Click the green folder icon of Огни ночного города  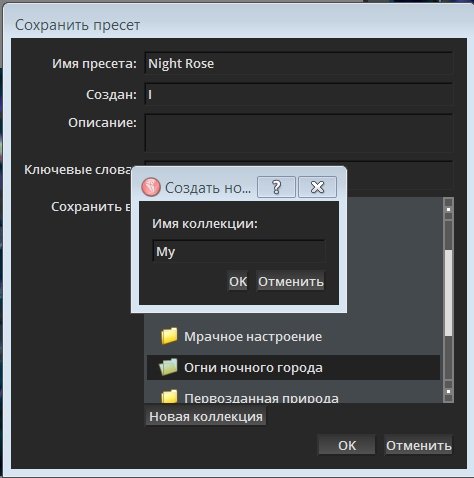click(x=168, y=367)
